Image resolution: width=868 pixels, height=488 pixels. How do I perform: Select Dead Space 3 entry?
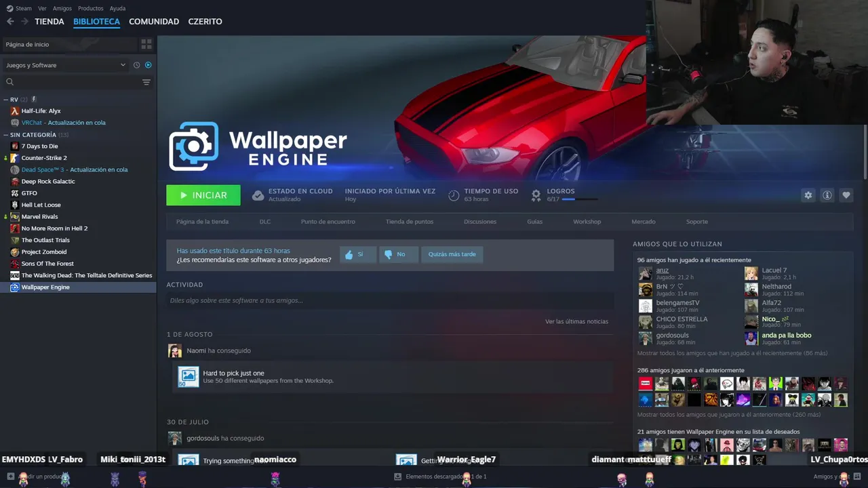75,169
